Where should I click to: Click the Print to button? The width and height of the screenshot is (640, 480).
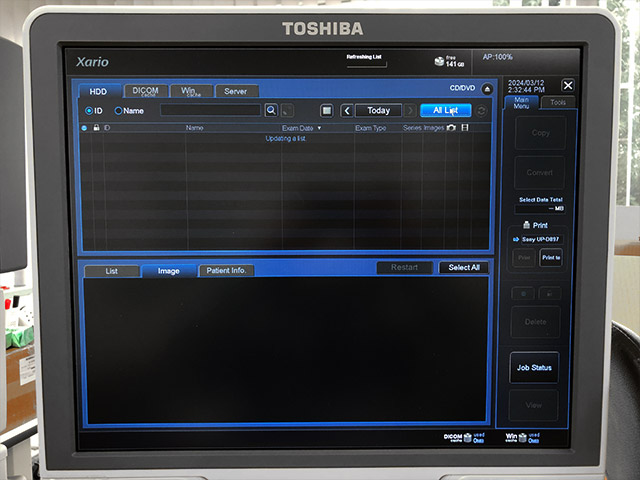coord(551,258)
